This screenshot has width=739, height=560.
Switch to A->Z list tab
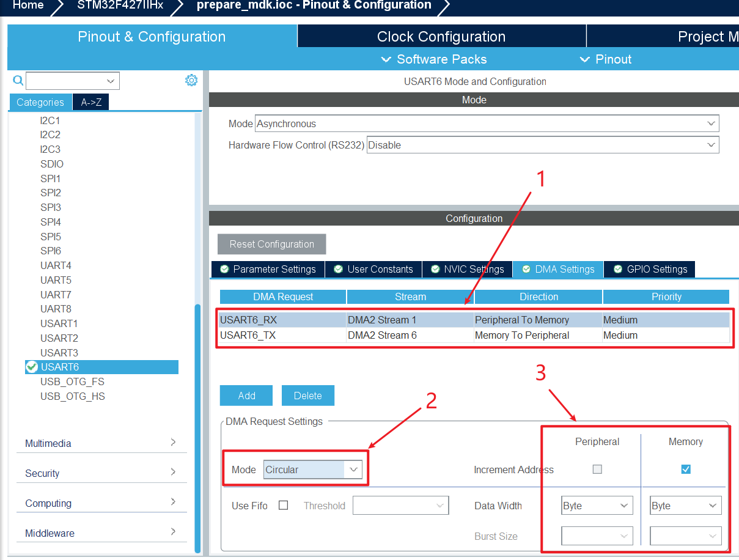pyautogui.click(x=91, y=102)
